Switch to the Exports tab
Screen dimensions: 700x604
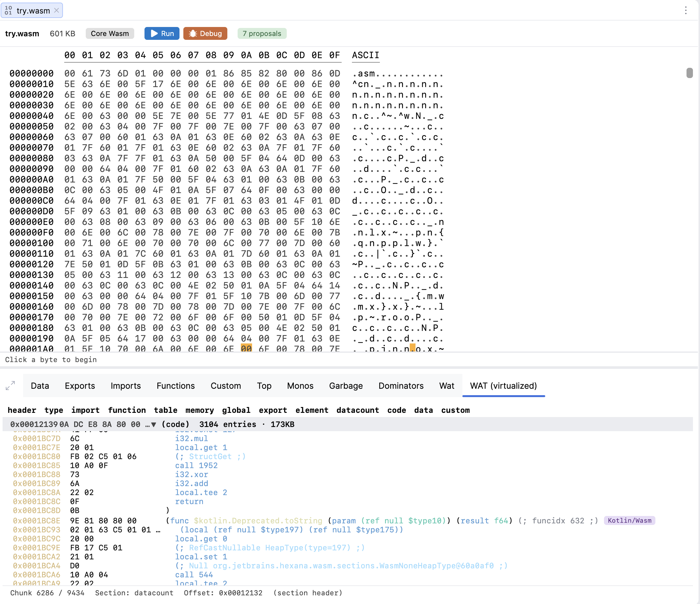(x=80, y=386)
